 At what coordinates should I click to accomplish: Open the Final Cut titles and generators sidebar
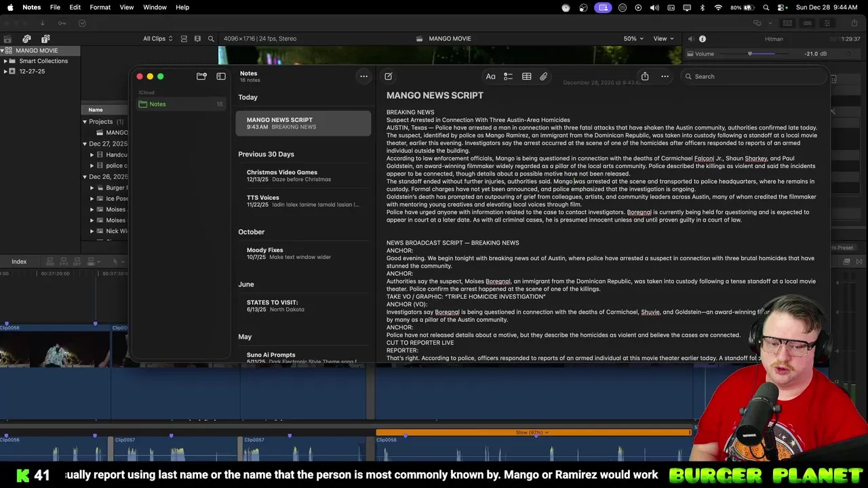pyautogui.click(x=45, y=39)
